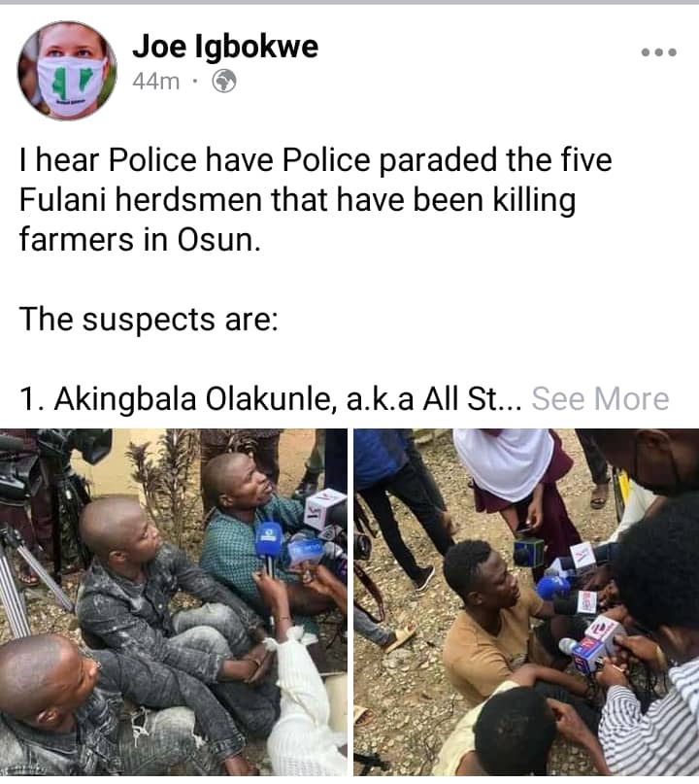
Task: Expand the post with See More
Action: click(x=600, y=398)
